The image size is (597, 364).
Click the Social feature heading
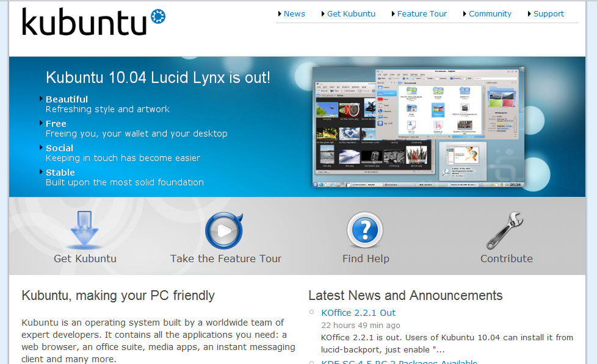59,148
